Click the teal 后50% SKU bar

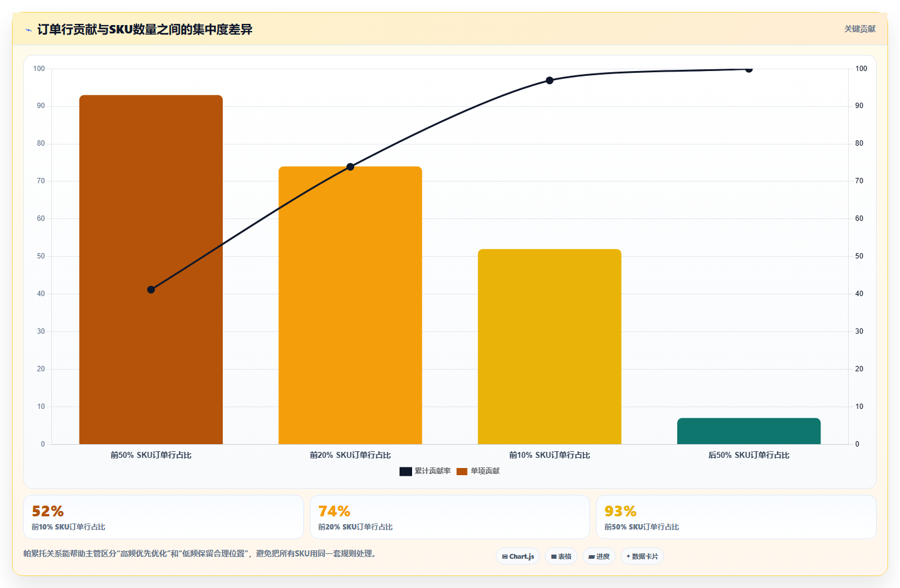pos(749,431)
